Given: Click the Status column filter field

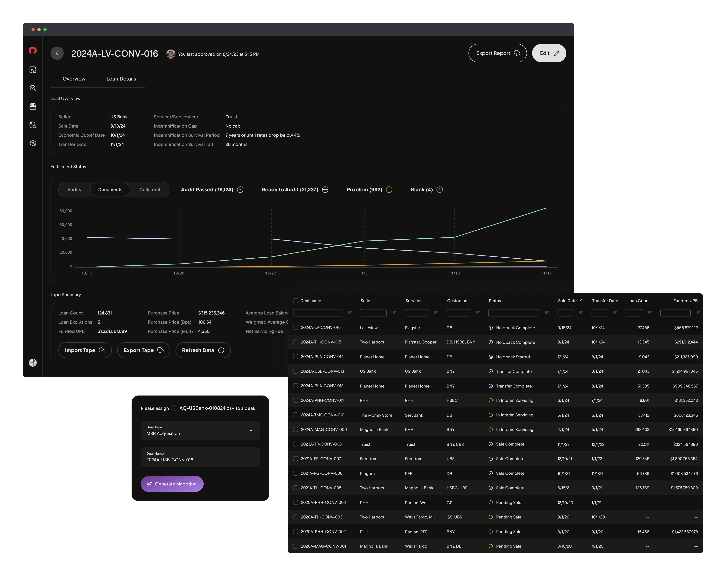Looking at the screenshot, I should [x=513, y=313].
